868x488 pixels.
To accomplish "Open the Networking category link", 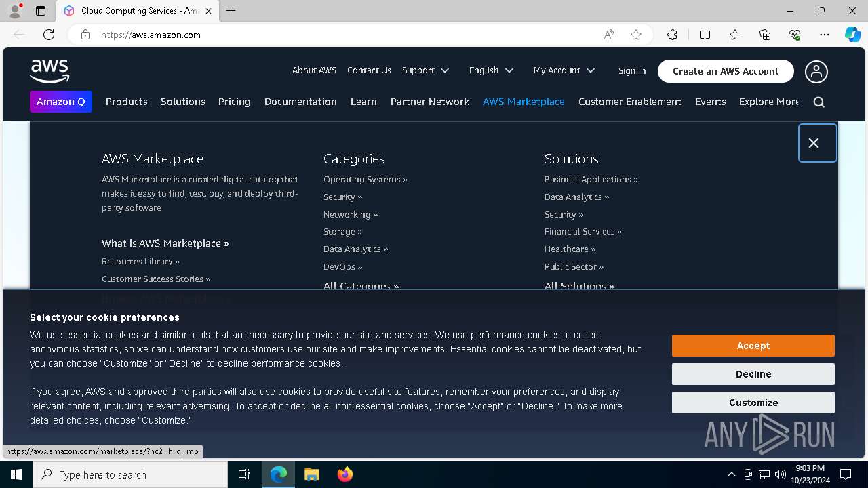I will (x=351, y=214).
